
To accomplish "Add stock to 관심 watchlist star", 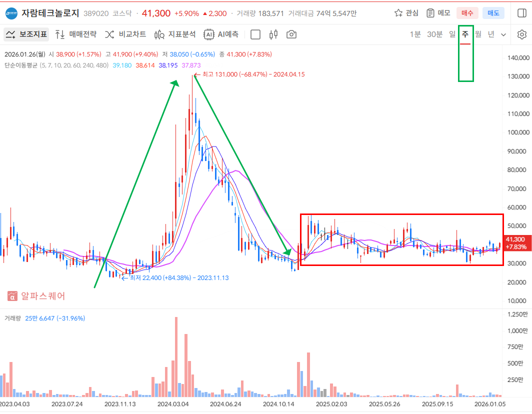I will (x=406, y=13).
